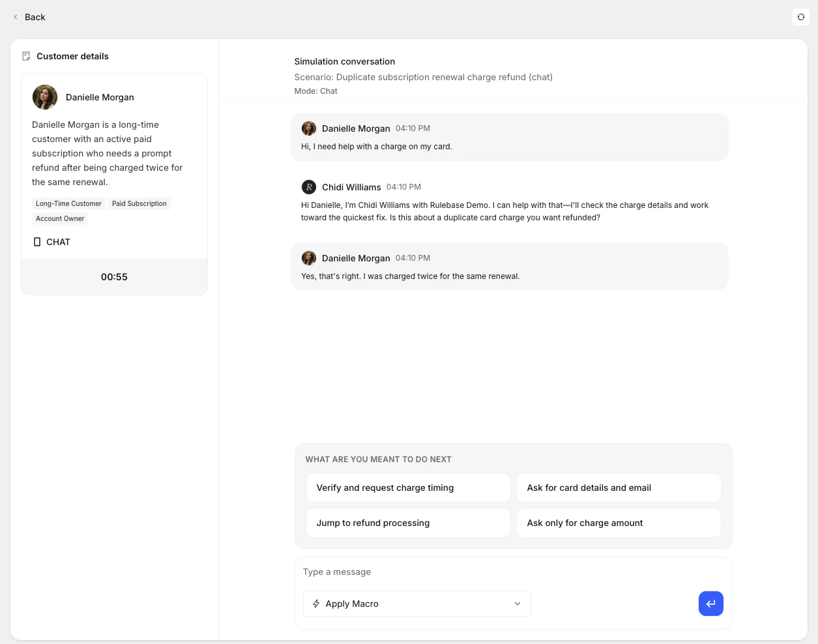Click the chevron on the Apply Macro selector
The width and height of the screenshot is (818, 644).
[517, 604]
